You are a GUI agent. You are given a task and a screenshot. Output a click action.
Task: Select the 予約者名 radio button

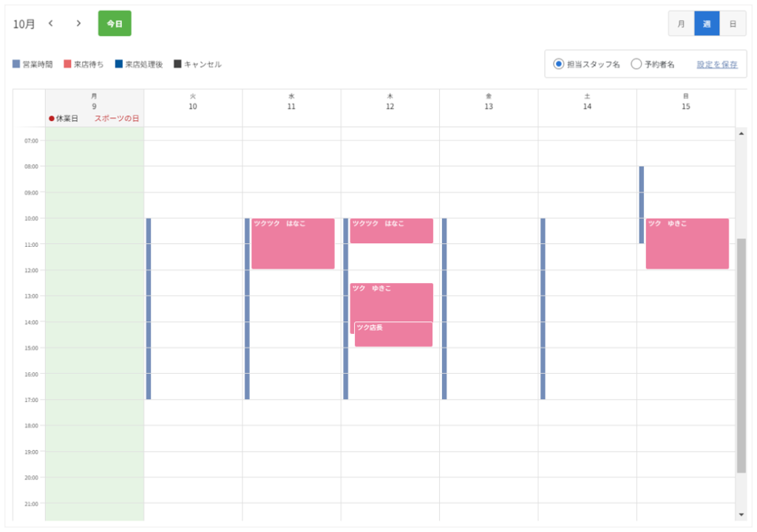click(637, 64)
